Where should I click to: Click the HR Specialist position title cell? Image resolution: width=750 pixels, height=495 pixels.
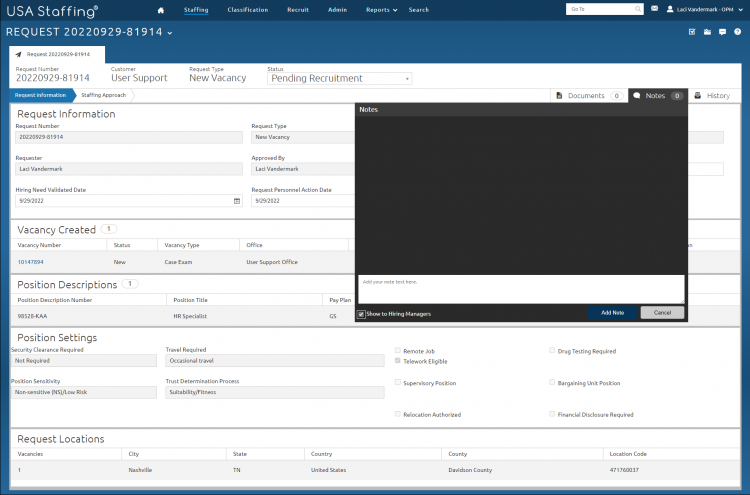(x=190, y=316)
